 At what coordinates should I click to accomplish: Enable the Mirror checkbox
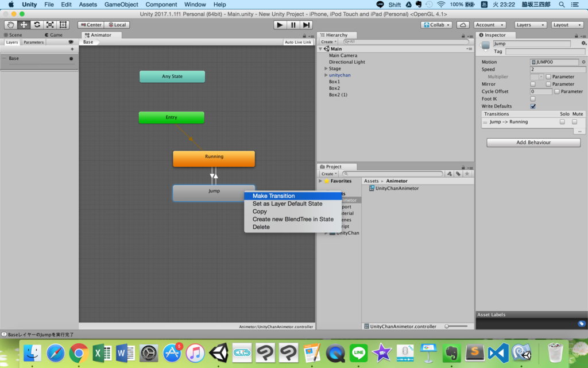click(533, 84)
